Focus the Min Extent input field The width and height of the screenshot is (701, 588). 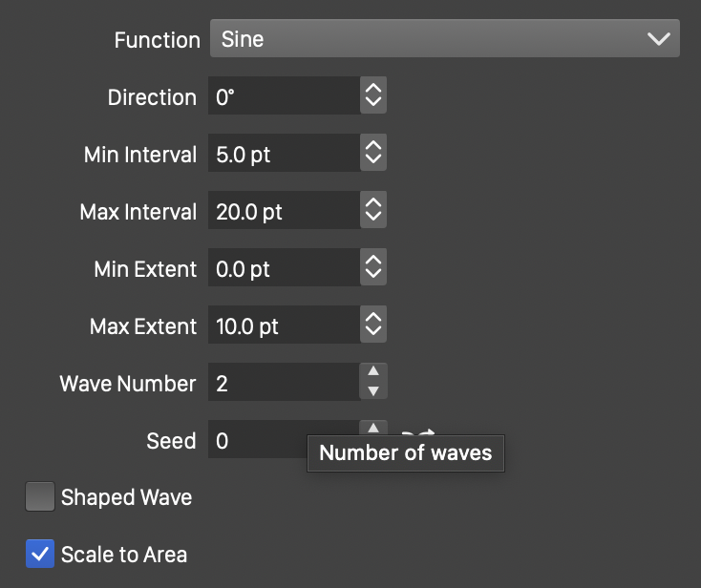click(284, 268)
